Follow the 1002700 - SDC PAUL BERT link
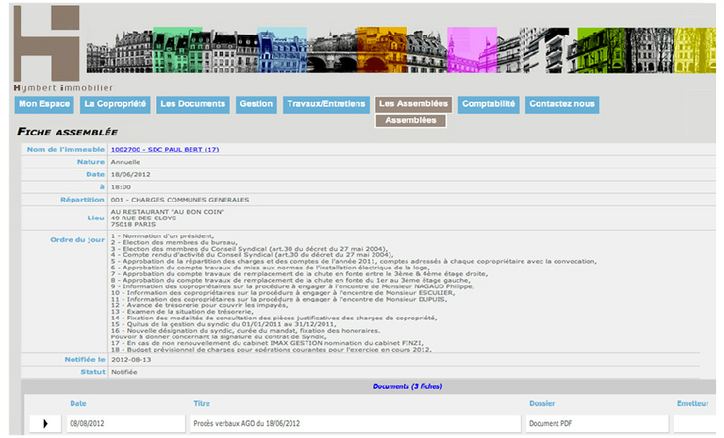 [x=165, y=150]
